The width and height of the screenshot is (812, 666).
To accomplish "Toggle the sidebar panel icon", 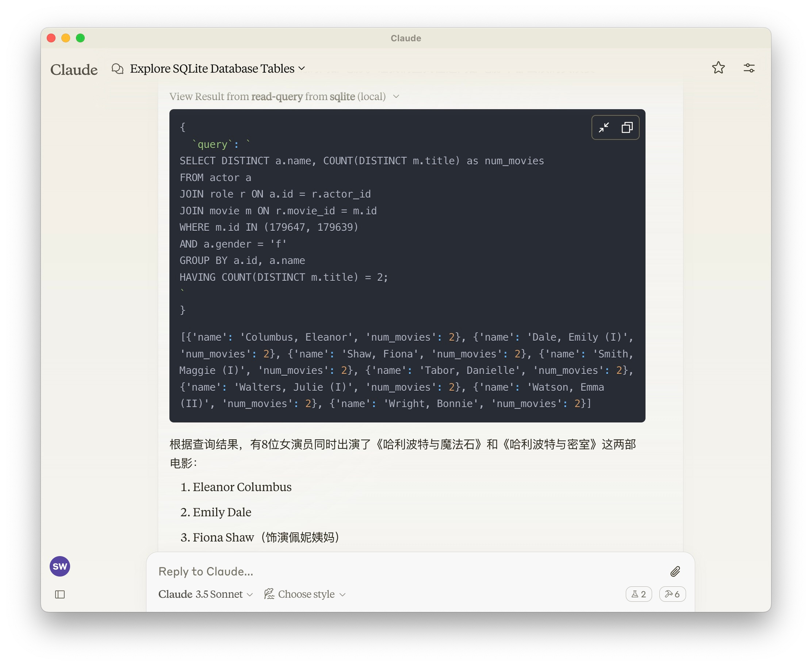I will [60, 594].
